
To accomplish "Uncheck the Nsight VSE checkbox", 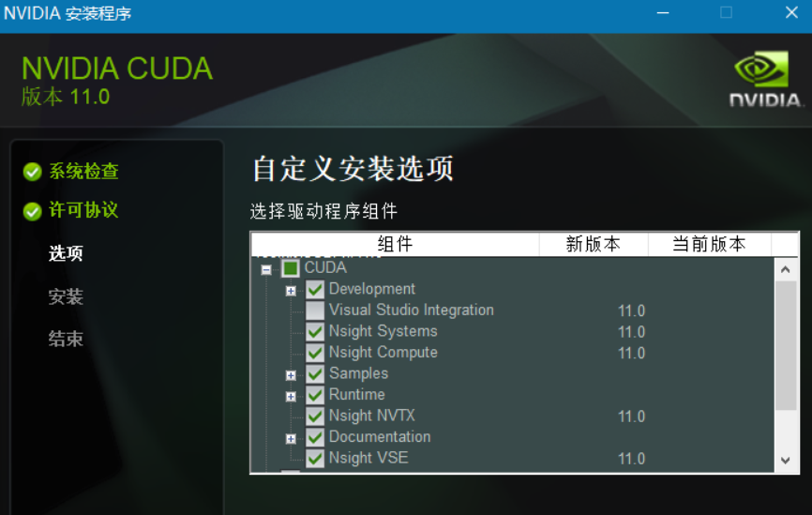I will click(x=315, y=459).
